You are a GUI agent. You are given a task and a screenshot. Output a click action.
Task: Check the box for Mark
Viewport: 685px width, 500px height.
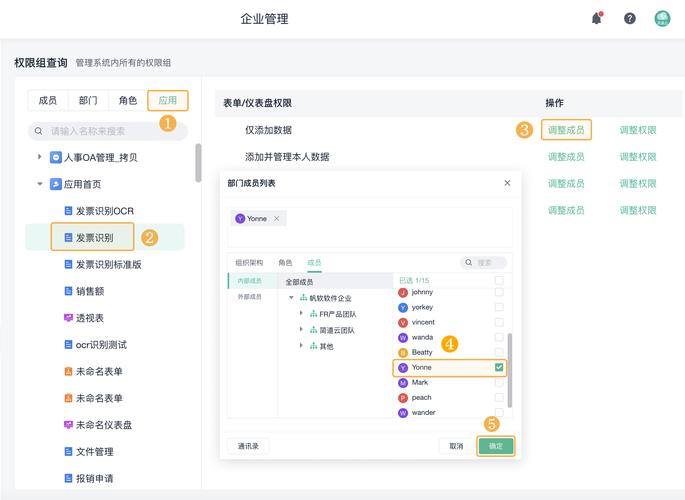pyautogui.click(x=499, y=382)
